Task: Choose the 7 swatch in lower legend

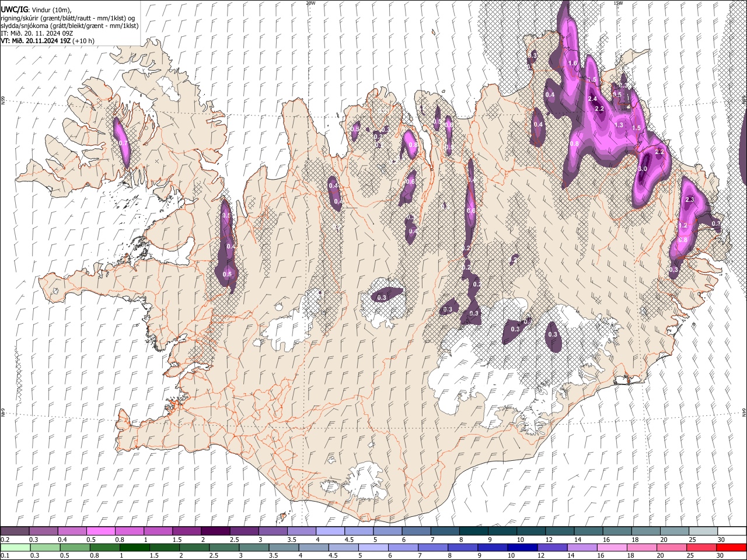Action: (432, 547)
